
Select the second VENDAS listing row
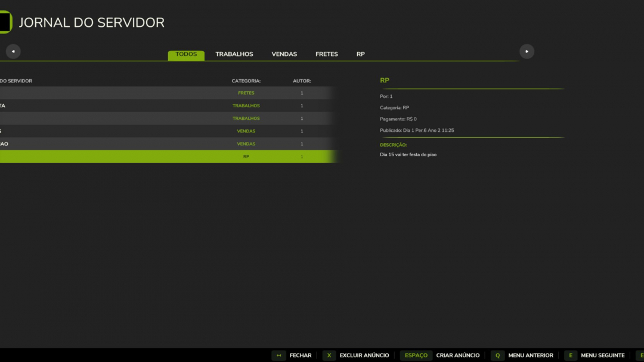click(168, 144)
